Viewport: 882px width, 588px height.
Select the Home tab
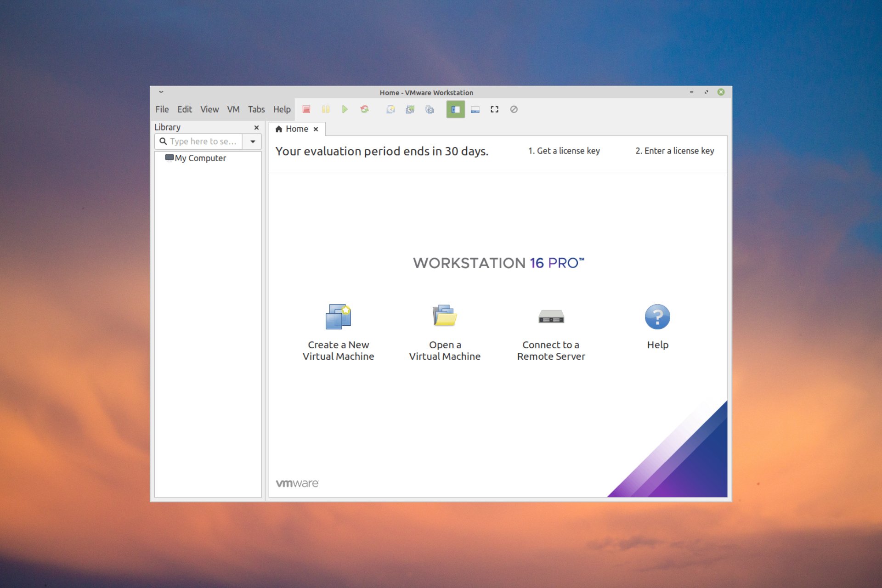(x=297, y=129)
